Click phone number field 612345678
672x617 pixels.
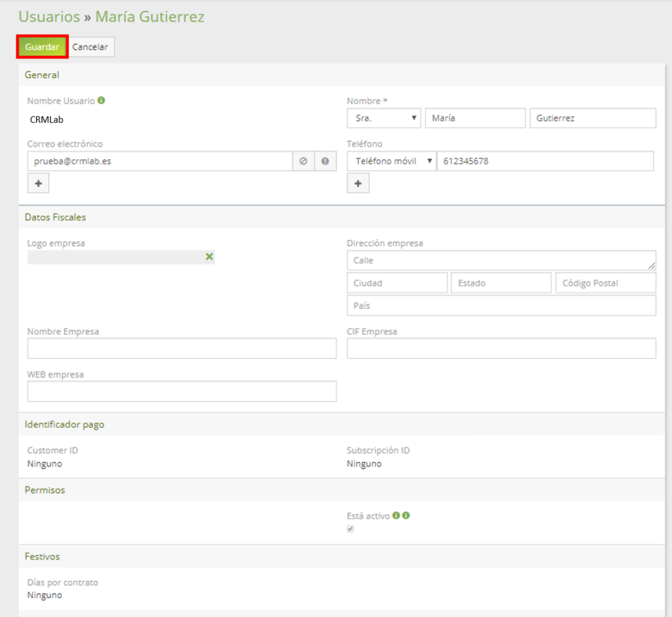pos(545,161)
